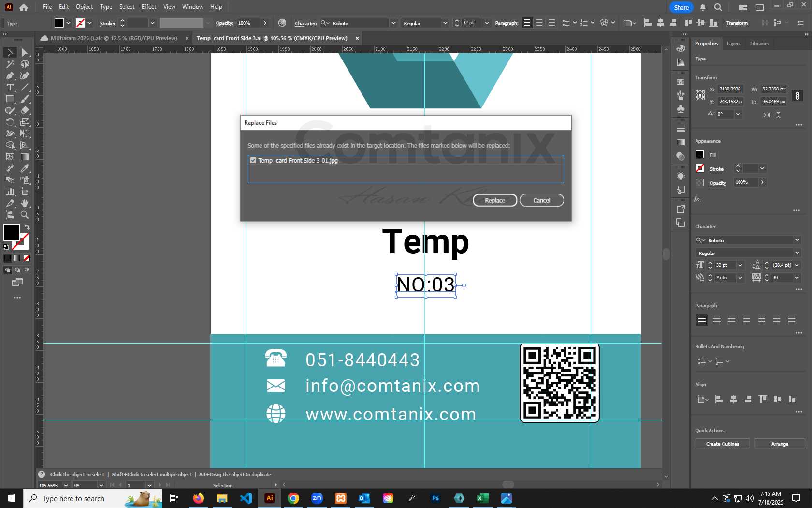Select the Paintbrush tool

25,99
